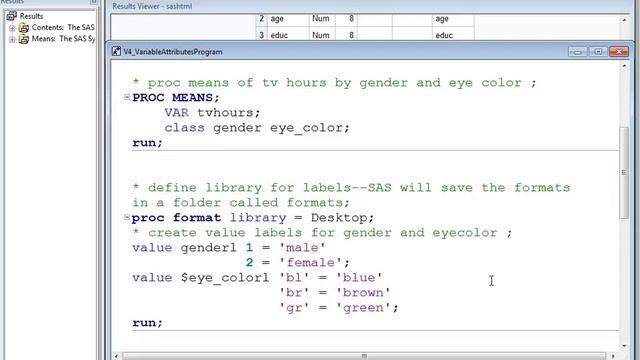Click the 'age' variable cell in Results Viewer
640x360 pixels.
click(288, 19)
